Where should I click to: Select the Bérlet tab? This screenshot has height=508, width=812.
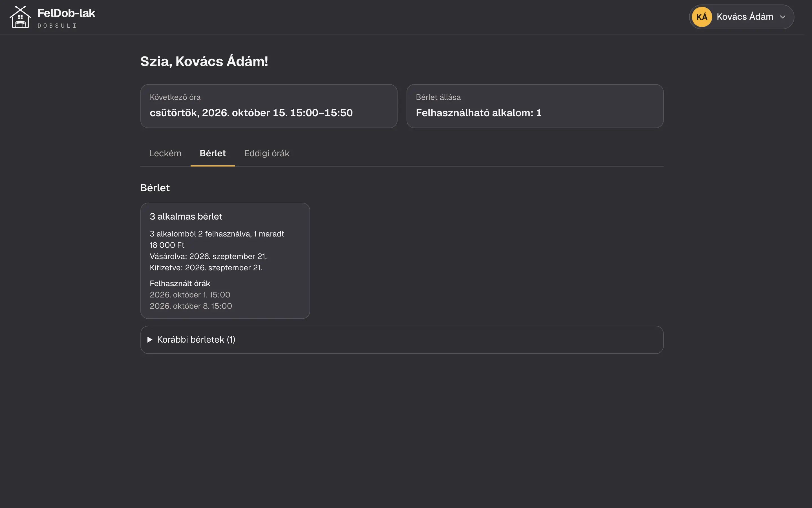[213, 154]
